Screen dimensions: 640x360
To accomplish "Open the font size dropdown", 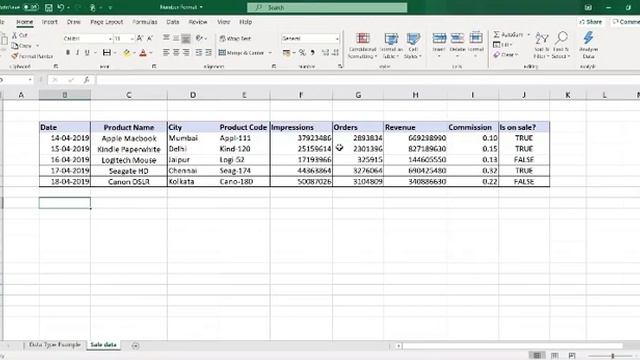I will pos(132,39).
